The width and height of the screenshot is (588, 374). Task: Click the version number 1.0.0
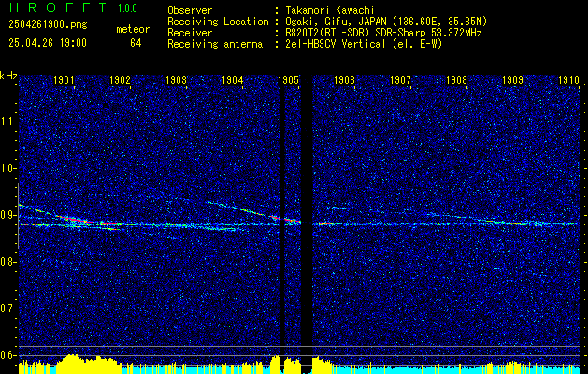(x=127, y=8)
